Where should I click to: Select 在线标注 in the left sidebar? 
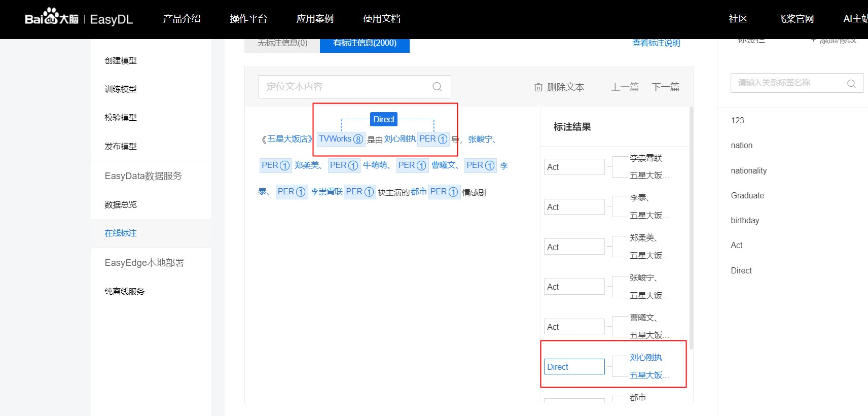coord(121,233)
